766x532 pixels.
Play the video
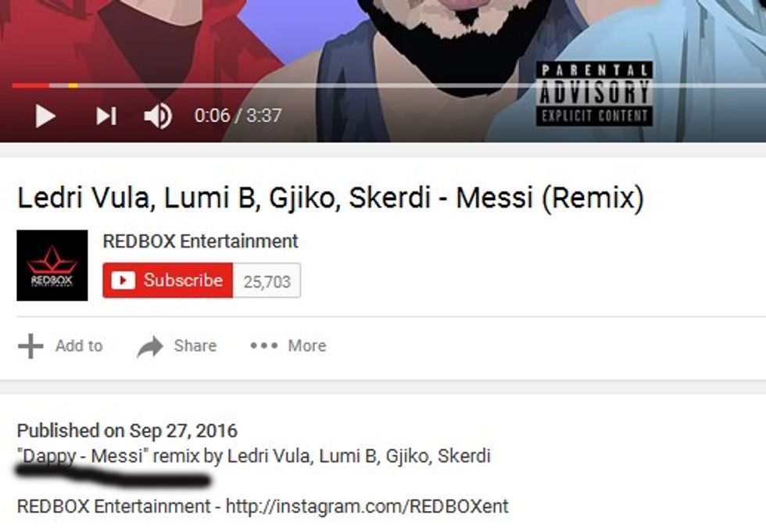45,116
